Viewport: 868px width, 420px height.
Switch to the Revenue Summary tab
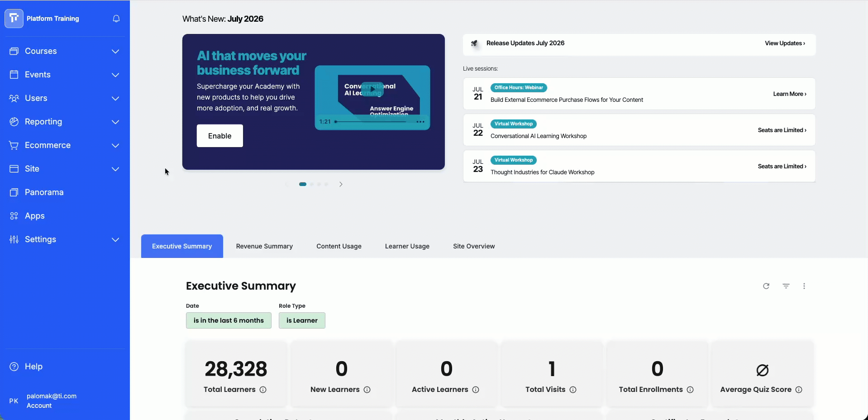tap(264, 246)
